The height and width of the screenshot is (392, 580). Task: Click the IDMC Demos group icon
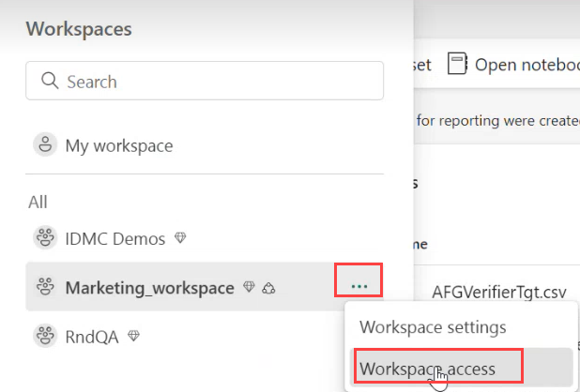(45, 237)
